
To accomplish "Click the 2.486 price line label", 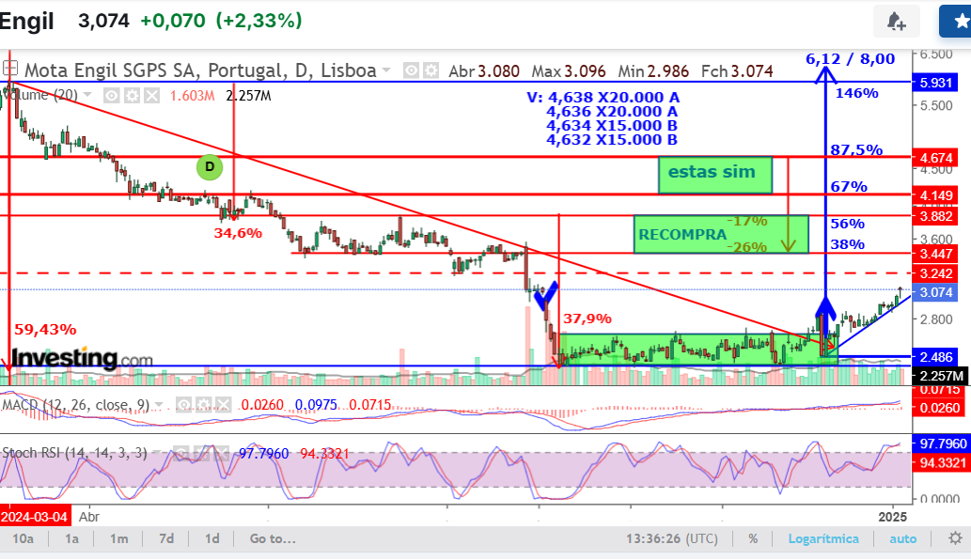I will (x=935, y=357).
